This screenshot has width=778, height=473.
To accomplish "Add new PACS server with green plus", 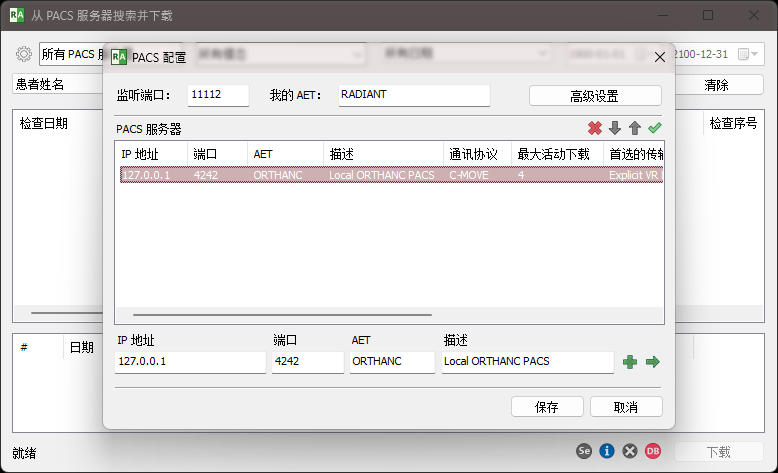I will 630,362.
